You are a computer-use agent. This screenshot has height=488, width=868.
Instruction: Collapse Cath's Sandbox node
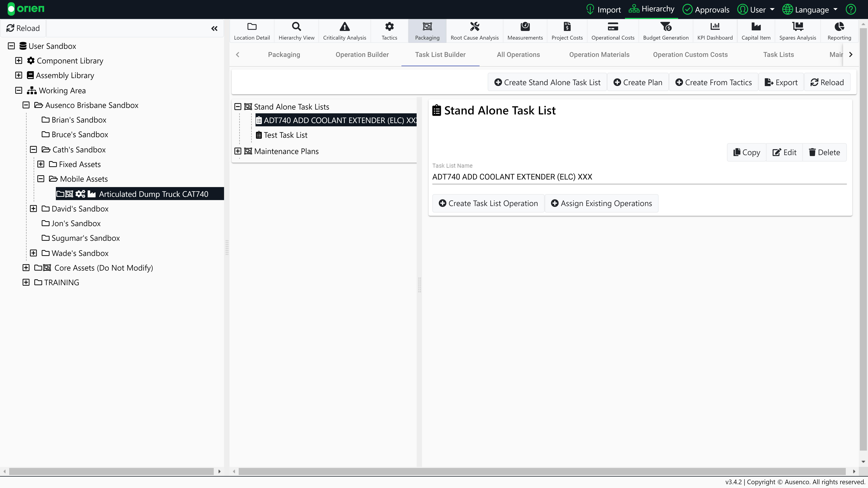(33, 150)
